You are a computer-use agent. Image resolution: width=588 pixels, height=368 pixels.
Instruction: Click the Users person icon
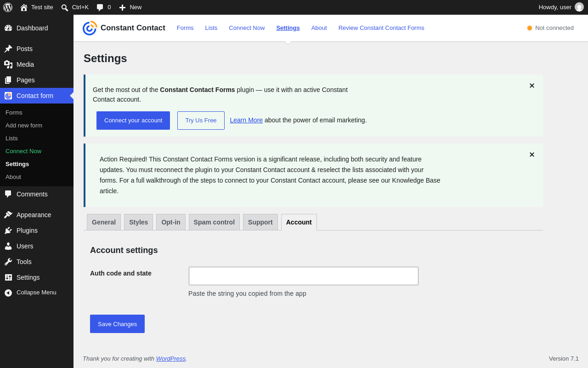tap(8, 246)
